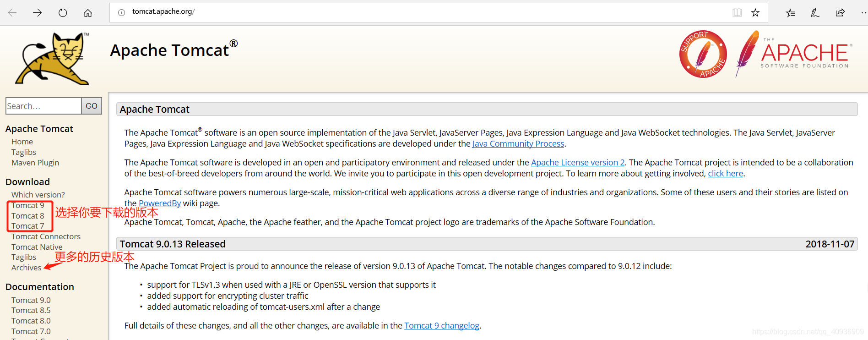
Task: Open add notes pen icon
Action: (x=815, y=13)
